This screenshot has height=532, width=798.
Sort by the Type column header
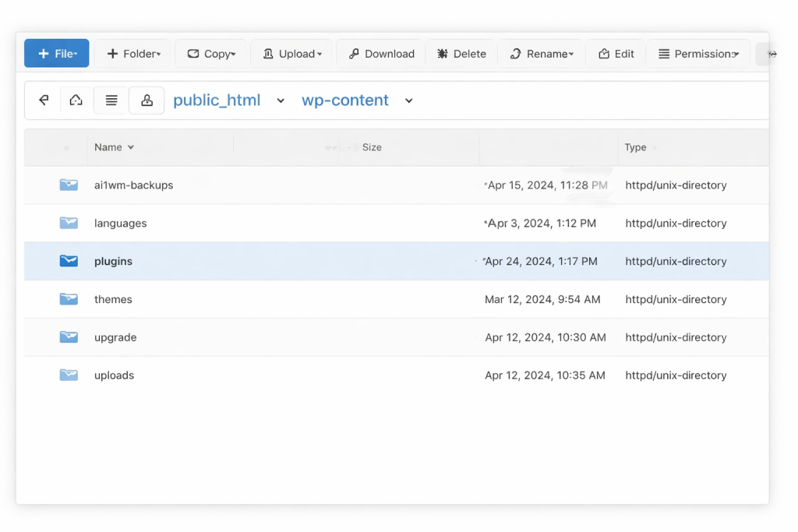pyautogui.click(x=635, y=147)
